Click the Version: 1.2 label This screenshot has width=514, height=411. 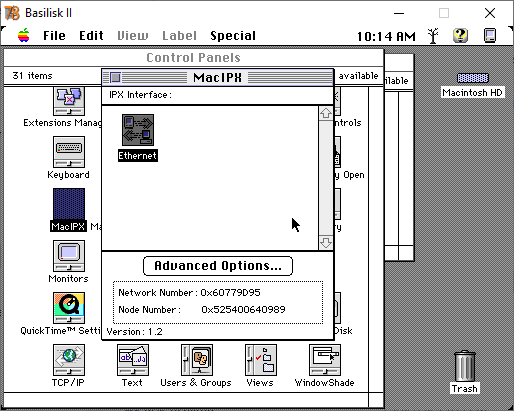coord(134,332)
